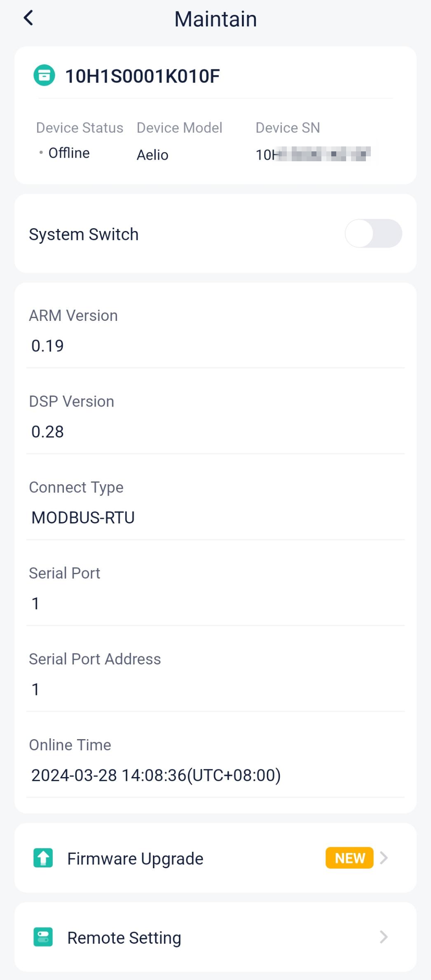Click the Remote Setting toggle-style icon
The height and width of the screenshot is (980, 431).
(x=43, y=937)
